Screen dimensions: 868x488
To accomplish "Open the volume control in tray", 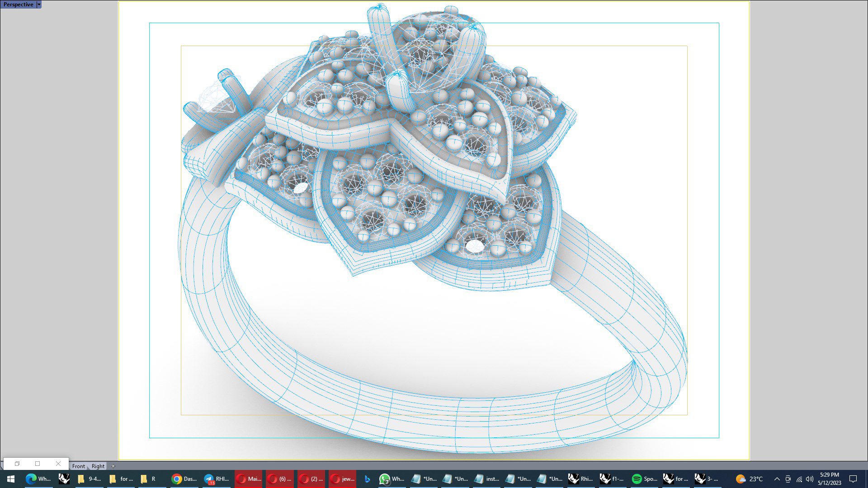I will (x=810, y=479).
